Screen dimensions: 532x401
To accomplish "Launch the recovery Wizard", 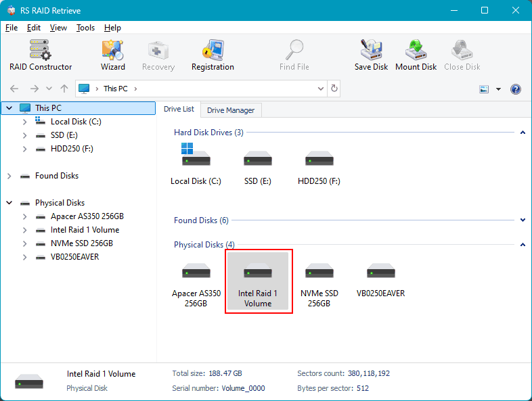I will pos(112,55).
